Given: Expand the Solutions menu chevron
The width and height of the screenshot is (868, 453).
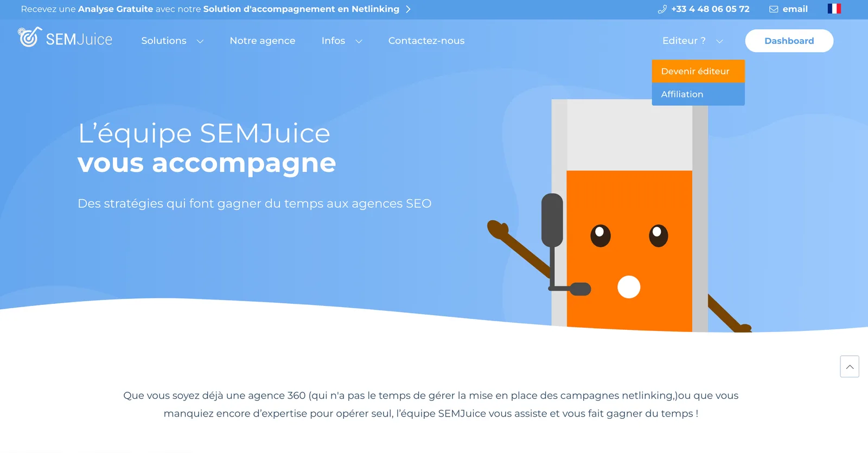Looking at the screenshot, I should point(200,41).
